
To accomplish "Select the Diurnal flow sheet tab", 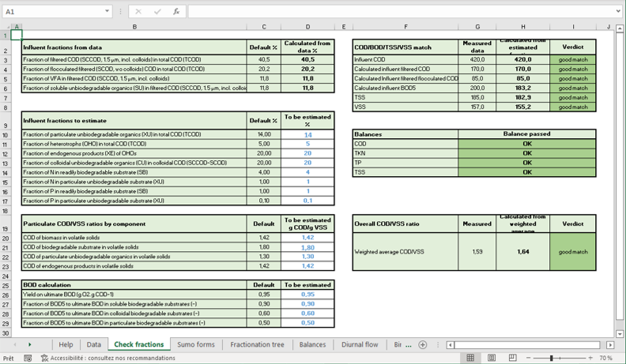I will tap(360, 345).
